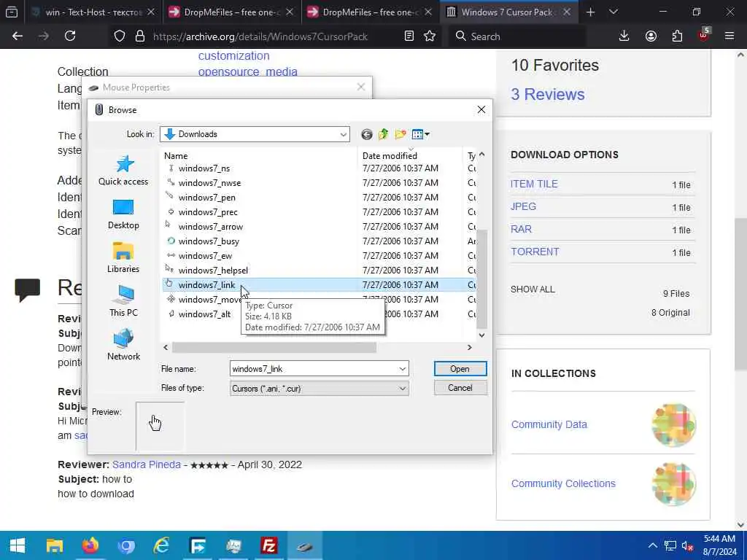This screenshot has width=747, height=560.
Task: Expand the Files of type dropdown
Action: (x=403, y=389)
